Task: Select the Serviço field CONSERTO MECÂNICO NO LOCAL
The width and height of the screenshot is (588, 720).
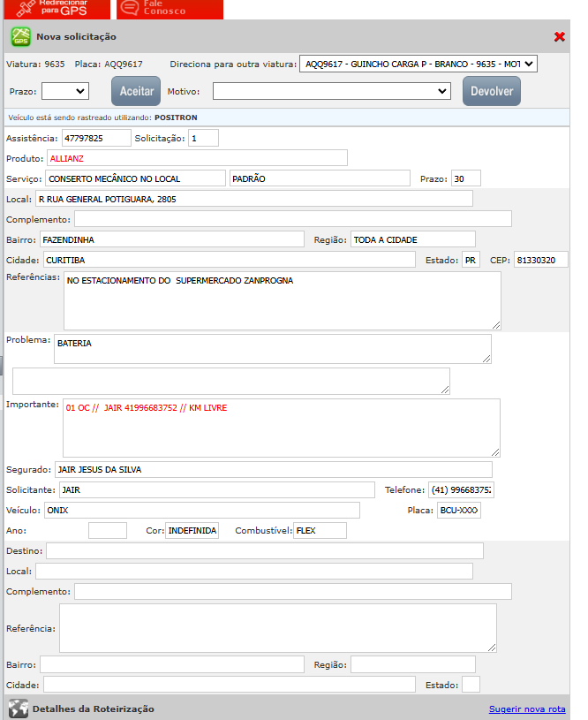Action: coord(135,178)
